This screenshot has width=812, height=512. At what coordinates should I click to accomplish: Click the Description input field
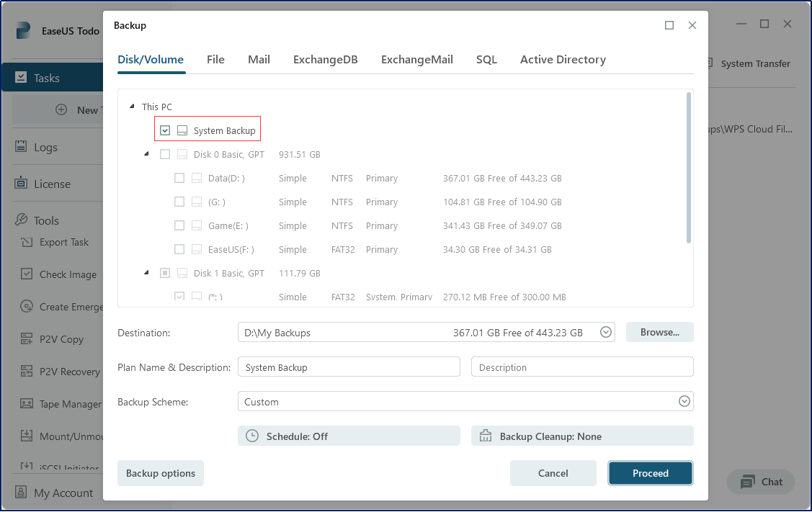click(581, 367)
